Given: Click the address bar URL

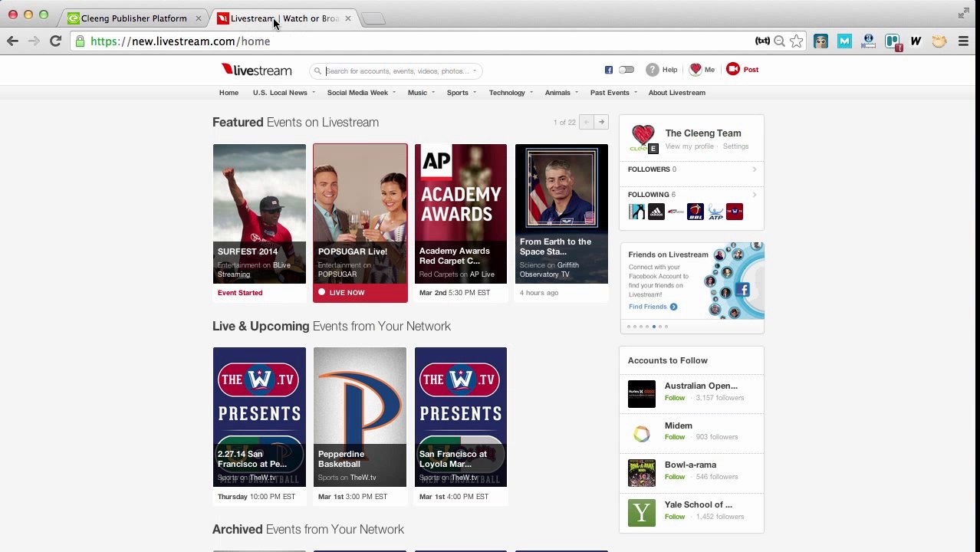Looking at the screenshot, I should click(x=180, y=41).
